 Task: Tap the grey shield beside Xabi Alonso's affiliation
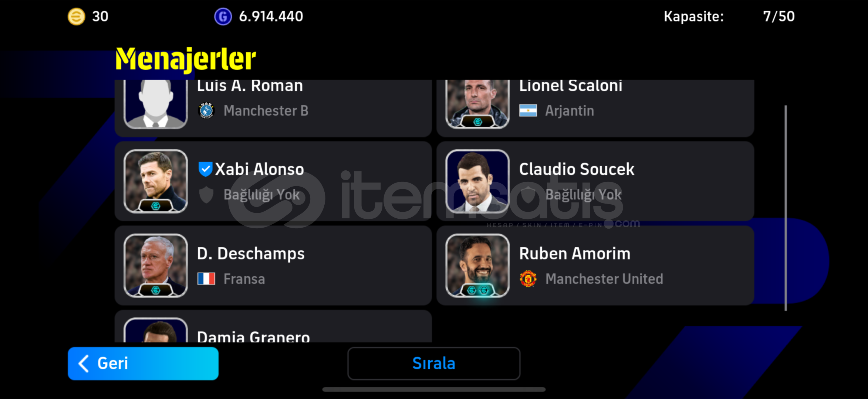206,195
